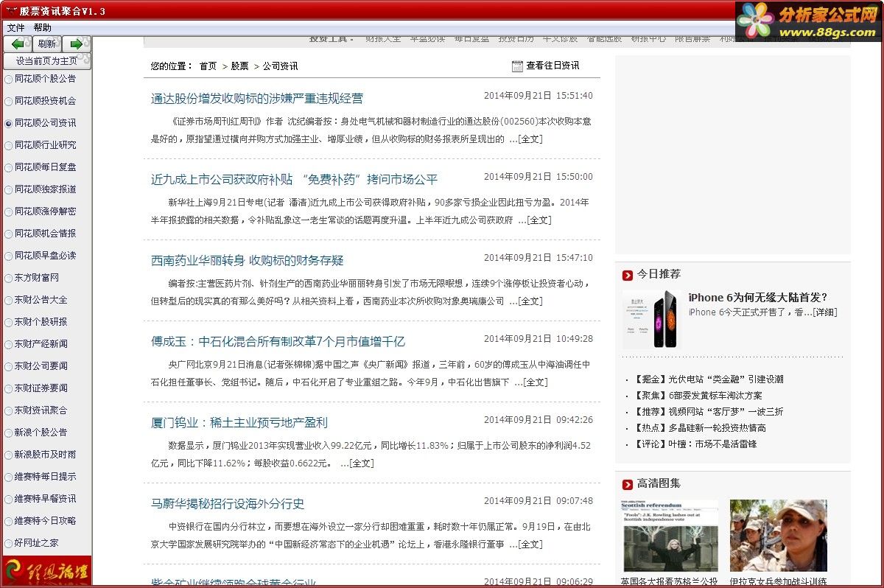Click [全文] under the 通达股份 article
Viewport: 884px width, 588px height.
click(x=530, y=139)
